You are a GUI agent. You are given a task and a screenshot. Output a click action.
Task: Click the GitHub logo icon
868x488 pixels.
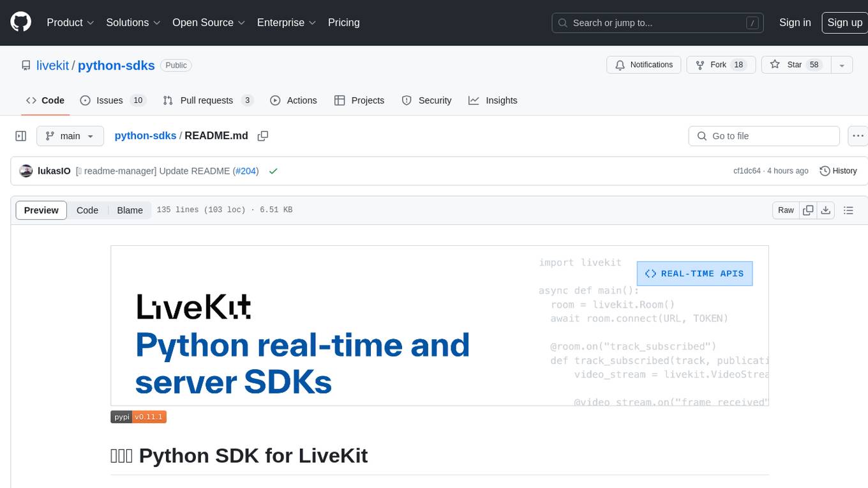coord(21,22)
